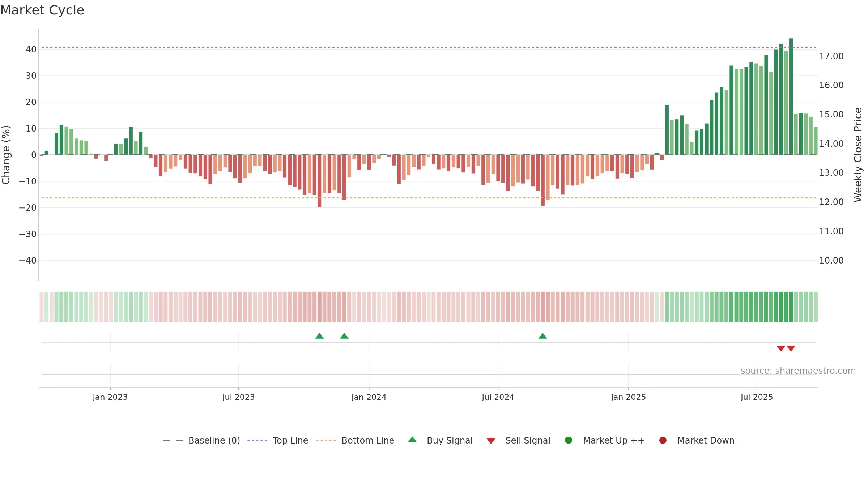Click the −40 tick on the change axis

(x=28, y=261)
